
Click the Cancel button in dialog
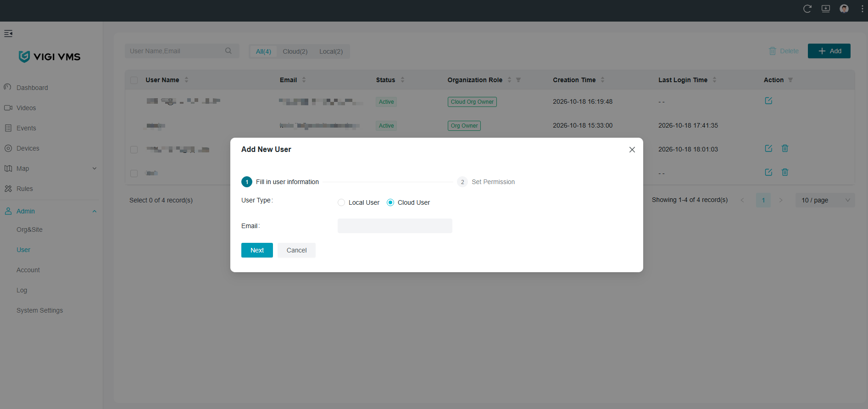[x=296, y=250]
